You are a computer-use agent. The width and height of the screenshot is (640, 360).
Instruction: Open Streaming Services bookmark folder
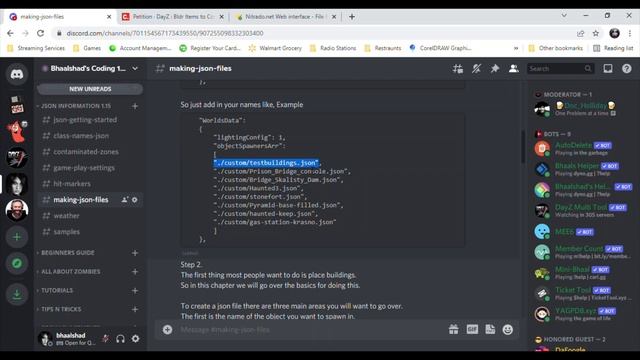(x=36, y=48)
